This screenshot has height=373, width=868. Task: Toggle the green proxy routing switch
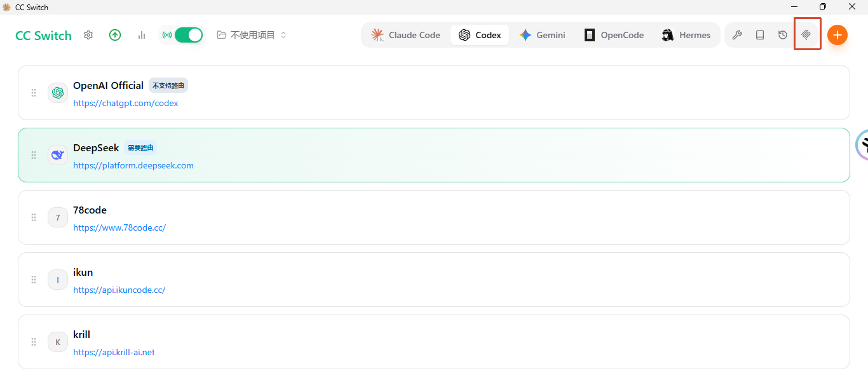(x=189, y=35)
